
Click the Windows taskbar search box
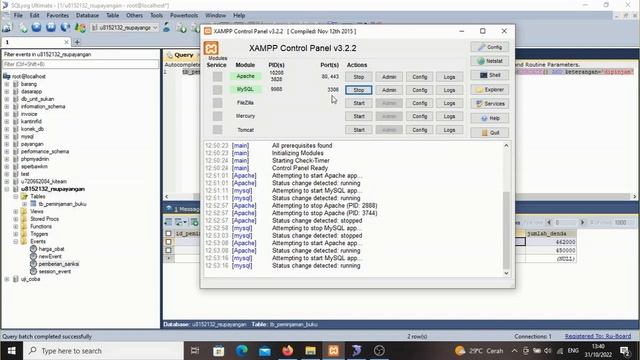pyautogui.click(x=103, y=351)
